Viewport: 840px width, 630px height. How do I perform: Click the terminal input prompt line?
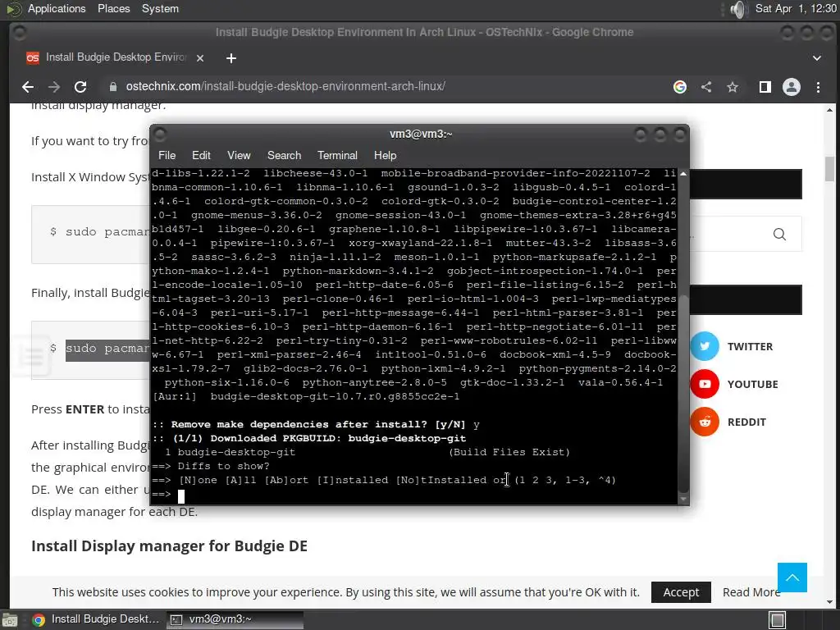pos(413,495)
